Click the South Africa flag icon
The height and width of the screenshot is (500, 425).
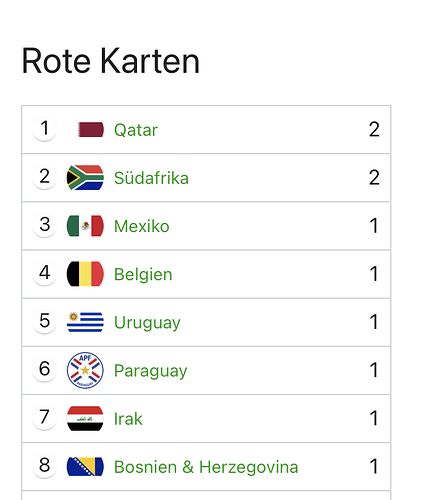click(85, 178)
